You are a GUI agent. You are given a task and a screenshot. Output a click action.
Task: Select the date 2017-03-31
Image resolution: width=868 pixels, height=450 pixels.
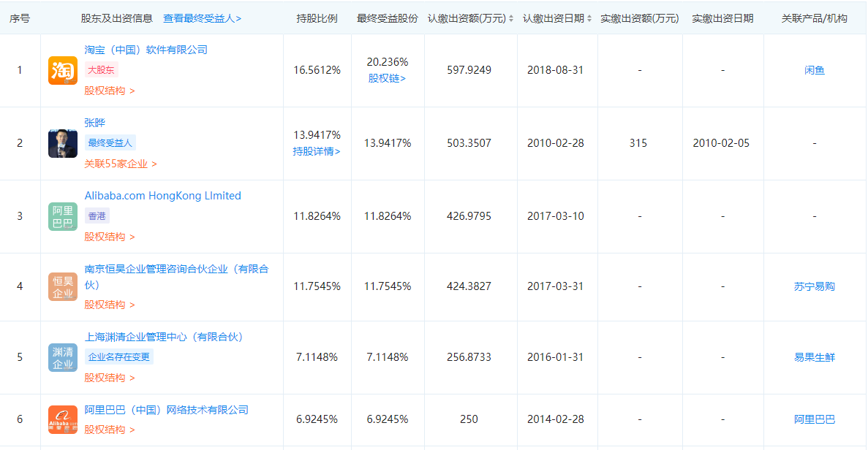coord(555,286)
